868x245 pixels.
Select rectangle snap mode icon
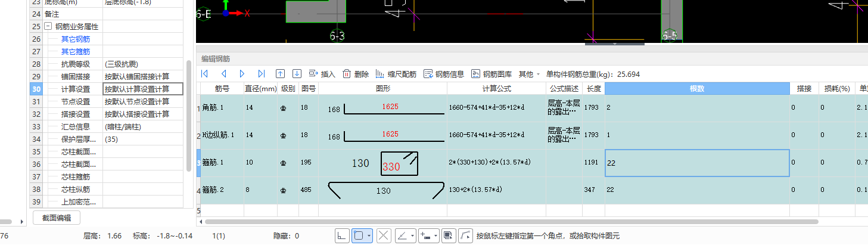pyautogui.click(x=359, y=235)
